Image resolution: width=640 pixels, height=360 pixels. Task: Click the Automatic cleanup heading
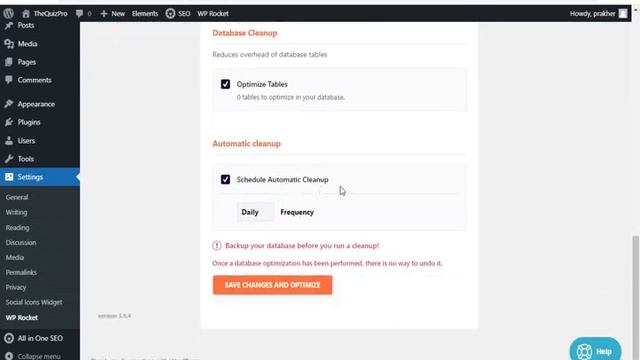(x=246, y=144)
